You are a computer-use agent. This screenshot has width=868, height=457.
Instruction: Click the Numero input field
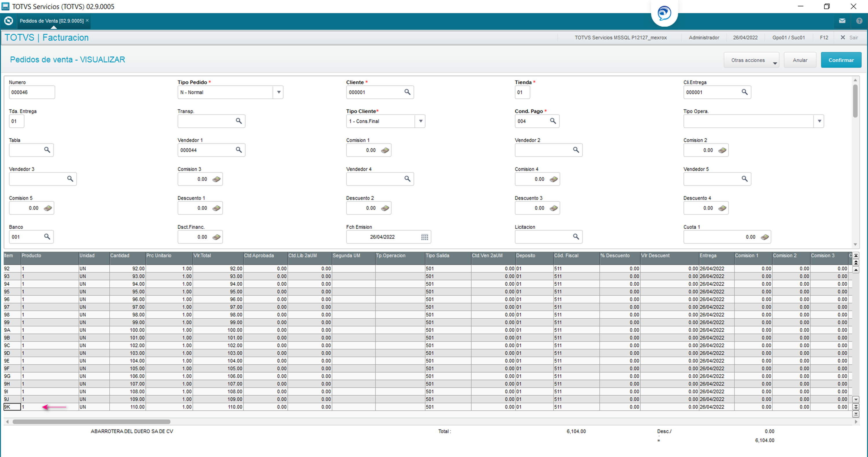32,92
